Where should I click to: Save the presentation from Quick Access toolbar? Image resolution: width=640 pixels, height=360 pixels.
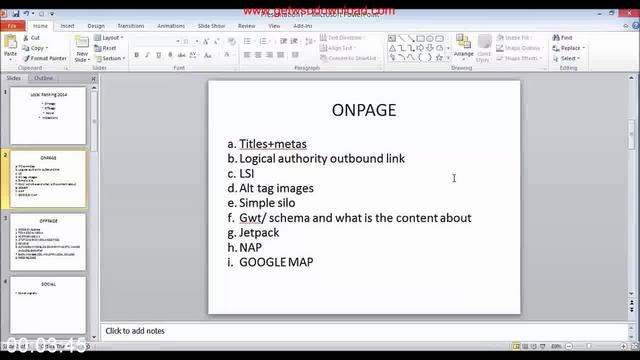pyautogui.click(x=16, y=14)
